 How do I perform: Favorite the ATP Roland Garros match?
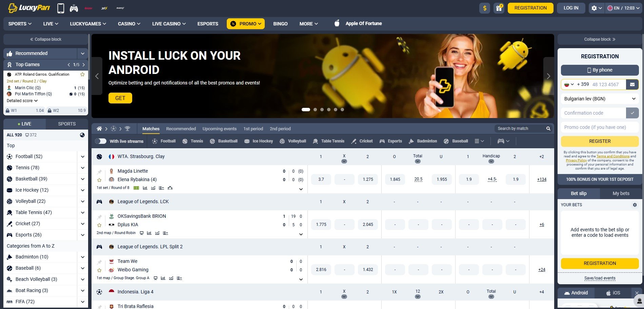82,74
